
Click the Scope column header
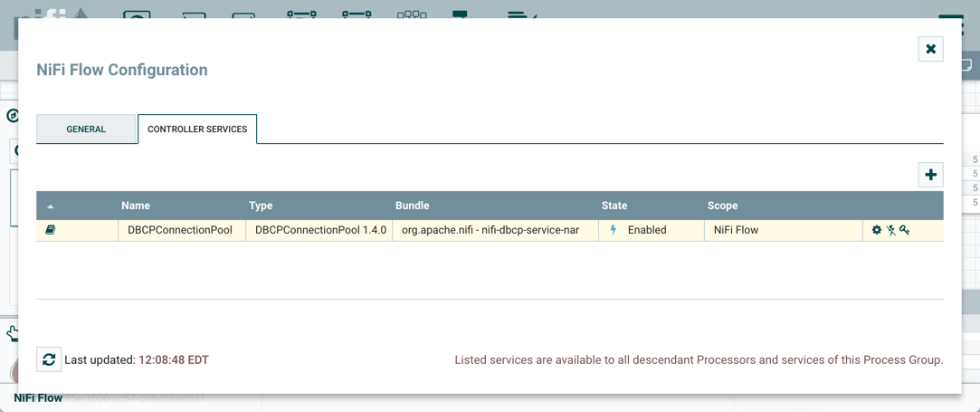click(x=722, y=206)
